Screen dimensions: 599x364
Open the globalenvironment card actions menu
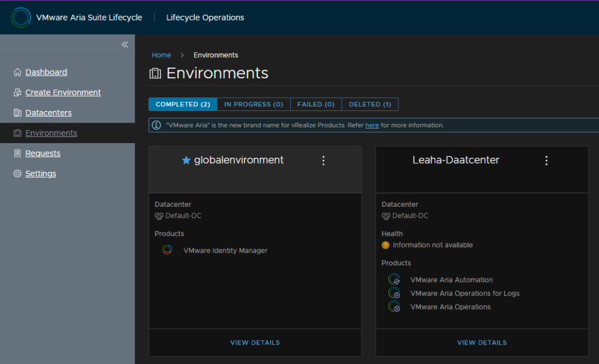click(323, 160)
